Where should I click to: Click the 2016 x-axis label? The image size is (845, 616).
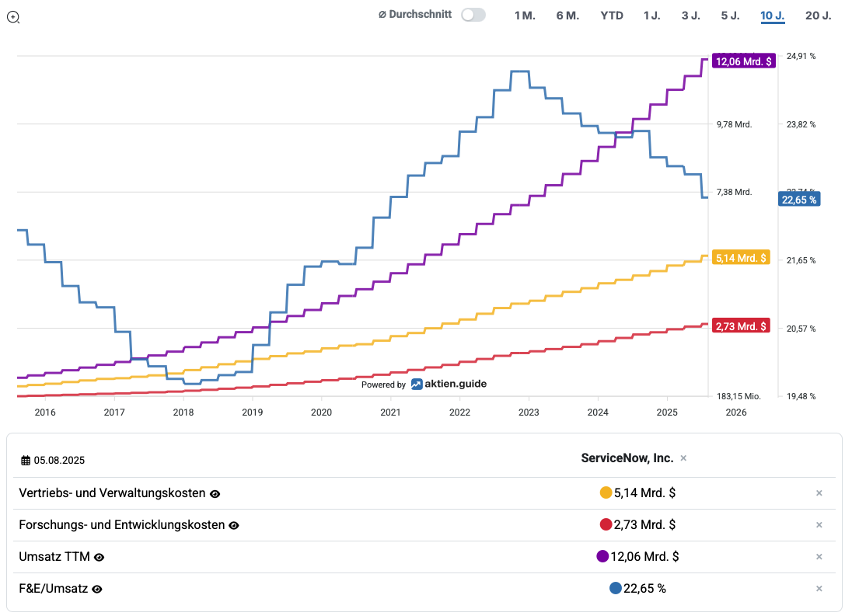[x=45, y=412]
